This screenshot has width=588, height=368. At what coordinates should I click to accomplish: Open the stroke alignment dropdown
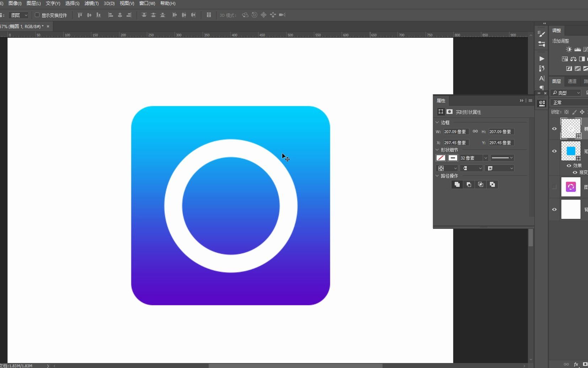coord(447,168)
